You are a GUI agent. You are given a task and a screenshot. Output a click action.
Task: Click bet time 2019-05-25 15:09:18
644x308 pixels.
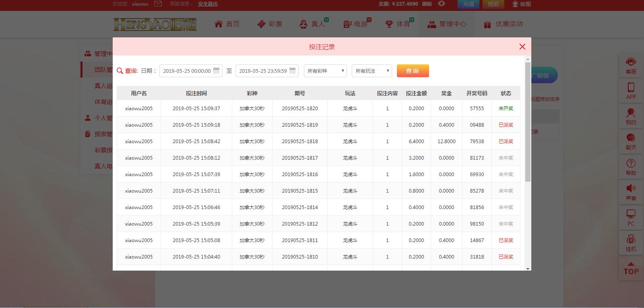click(196, 125)
